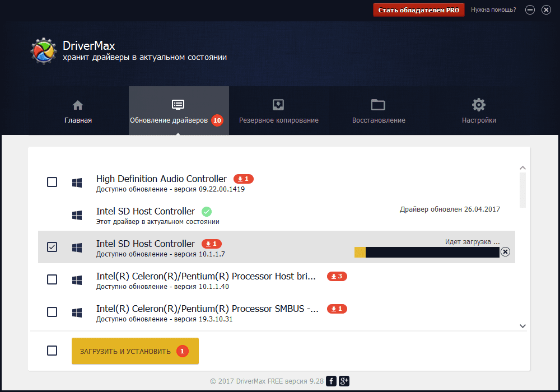The image size is (560, 392).
Task: Toggle the select-all checkbox near Загрузить
Action: click(52, 351)
